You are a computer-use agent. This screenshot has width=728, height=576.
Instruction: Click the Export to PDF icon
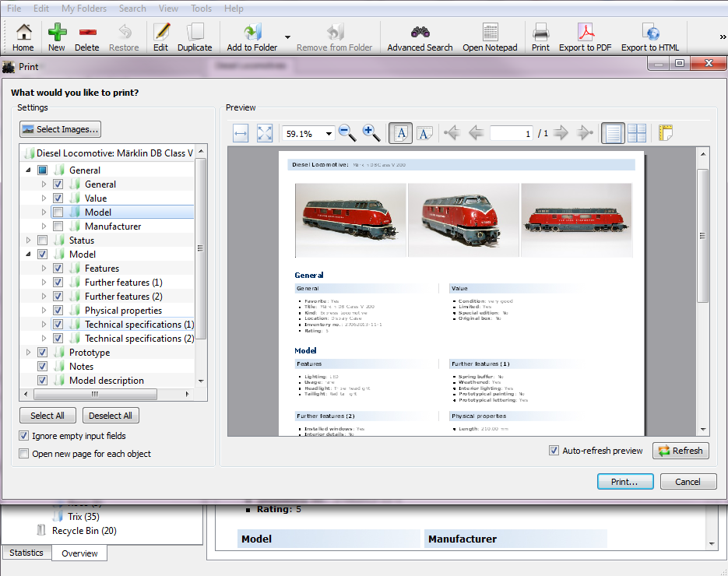pos(586,32)
